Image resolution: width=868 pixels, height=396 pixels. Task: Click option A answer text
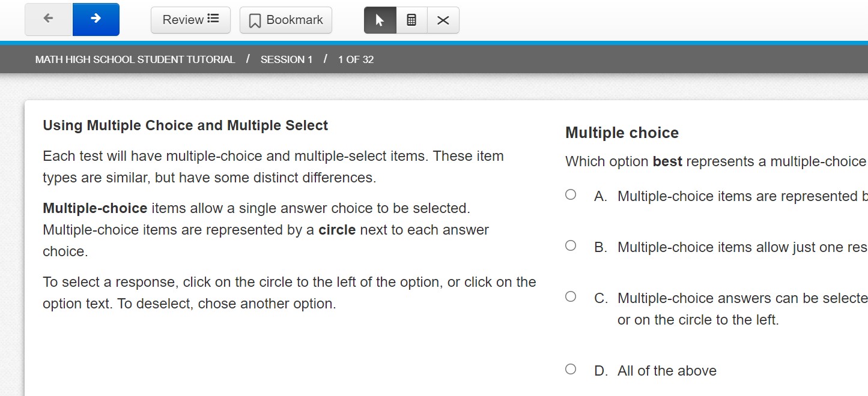(x=742, y=196)
